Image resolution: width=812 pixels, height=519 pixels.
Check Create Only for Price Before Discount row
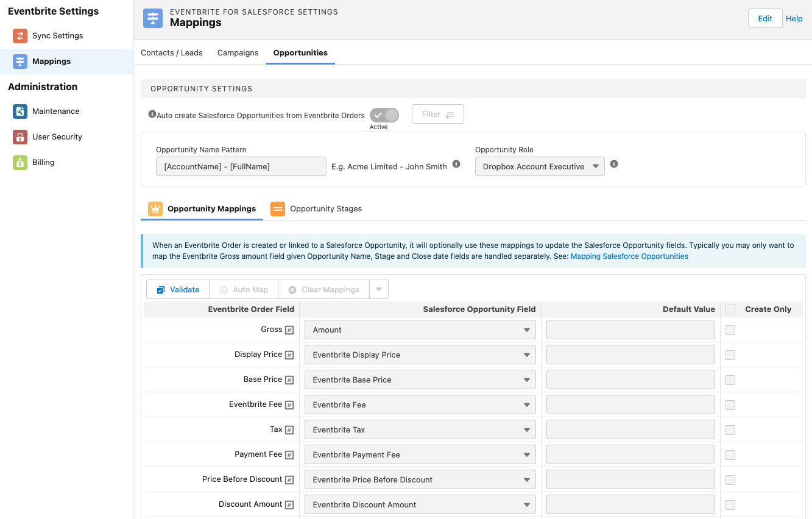[x=730, y=480]
